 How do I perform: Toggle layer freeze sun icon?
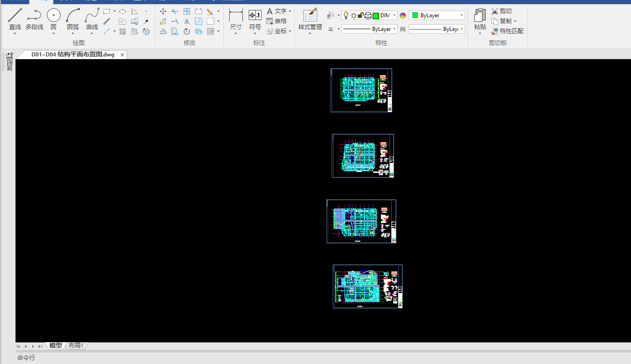354,15
